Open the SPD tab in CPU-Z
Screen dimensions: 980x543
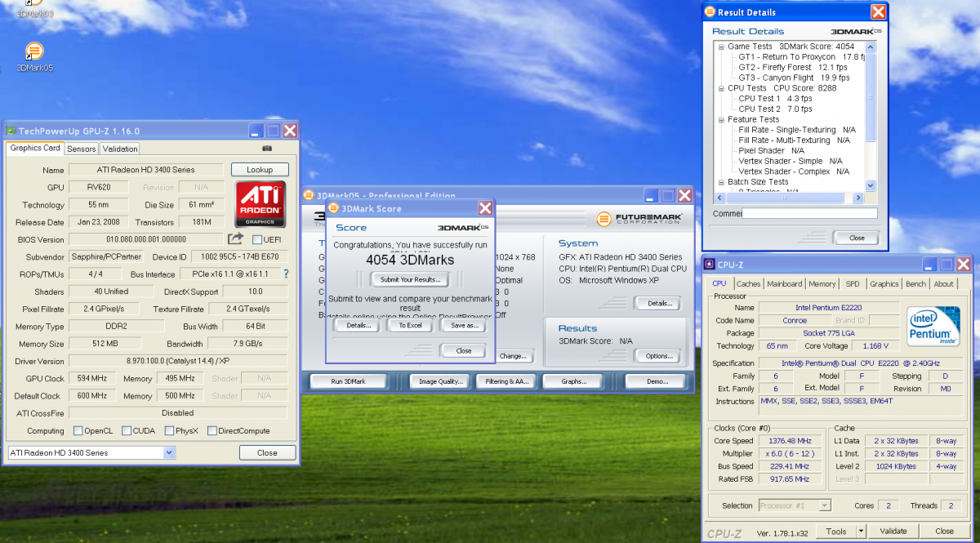[853, 284]
